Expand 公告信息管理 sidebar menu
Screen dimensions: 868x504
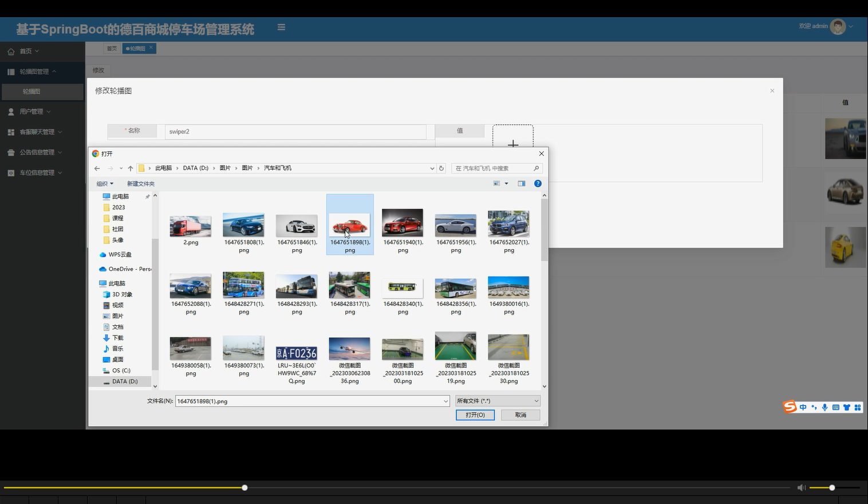point(42,152)
